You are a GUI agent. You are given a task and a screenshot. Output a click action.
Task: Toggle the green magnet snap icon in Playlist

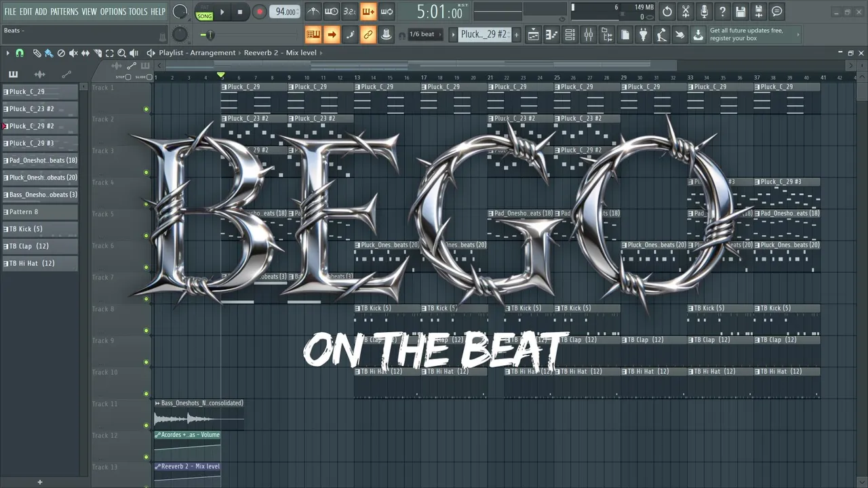pos(20,53)
